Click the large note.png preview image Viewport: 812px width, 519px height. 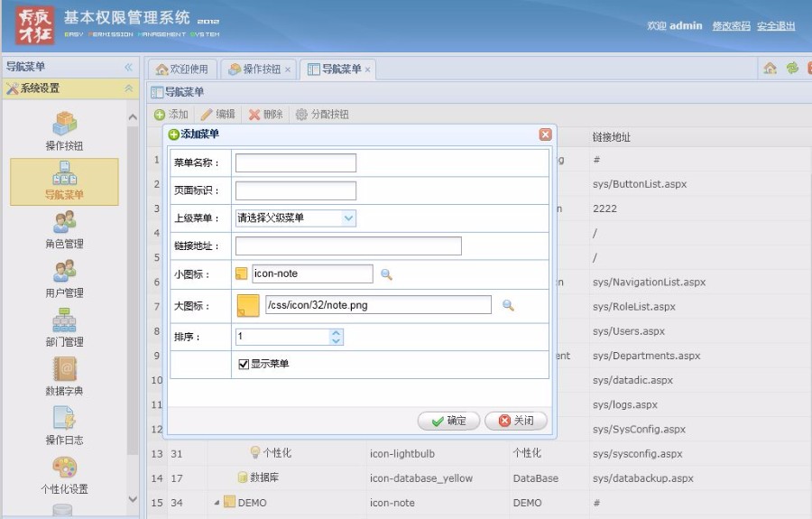tap(248, 306)
